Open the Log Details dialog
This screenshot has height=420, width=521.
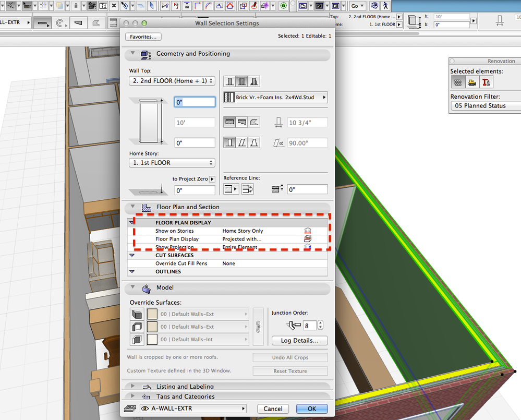pos(299,341)
